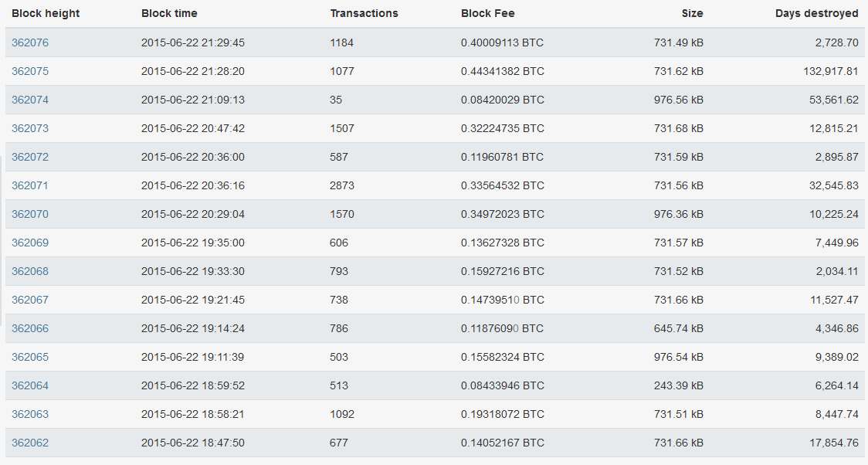Open block 362069 link

(30, 243)
